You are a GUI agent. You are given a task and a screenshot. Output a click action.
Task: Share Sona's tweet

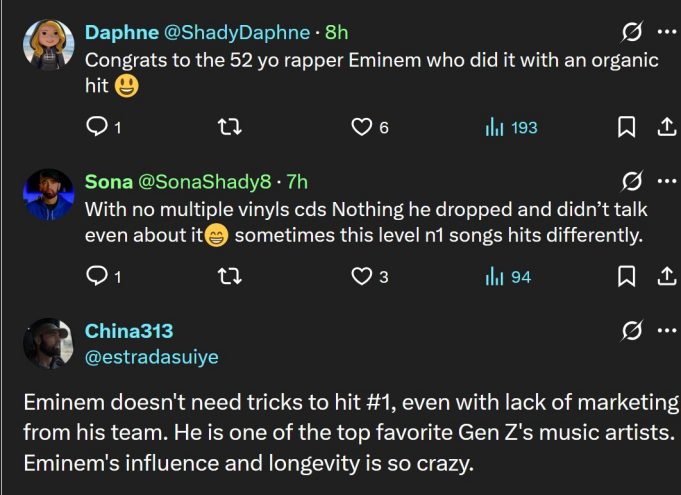(666, 276)
